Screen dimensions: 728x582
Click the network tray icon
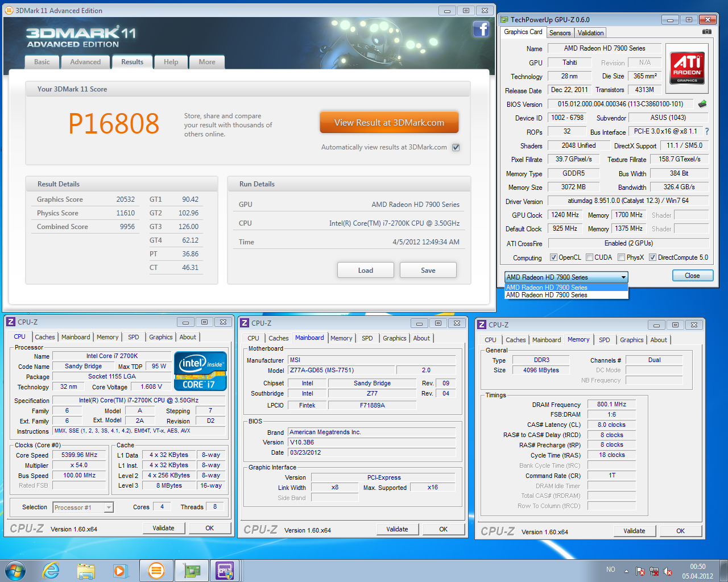click(654, 571)
